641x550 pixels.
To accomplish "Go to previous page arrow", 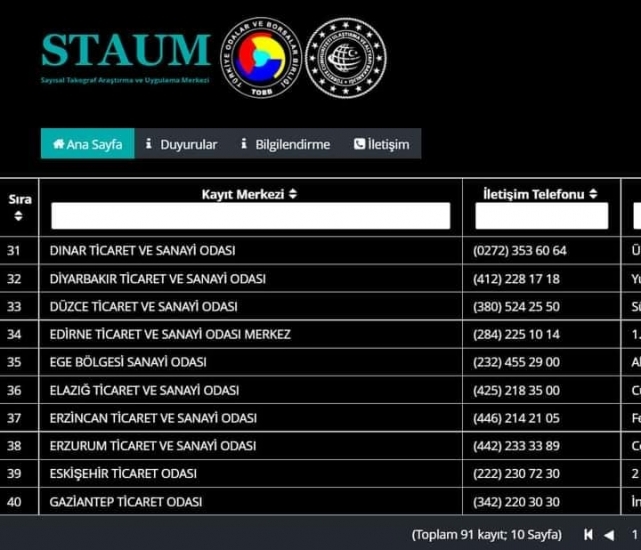I will click(x=609, y=535).
